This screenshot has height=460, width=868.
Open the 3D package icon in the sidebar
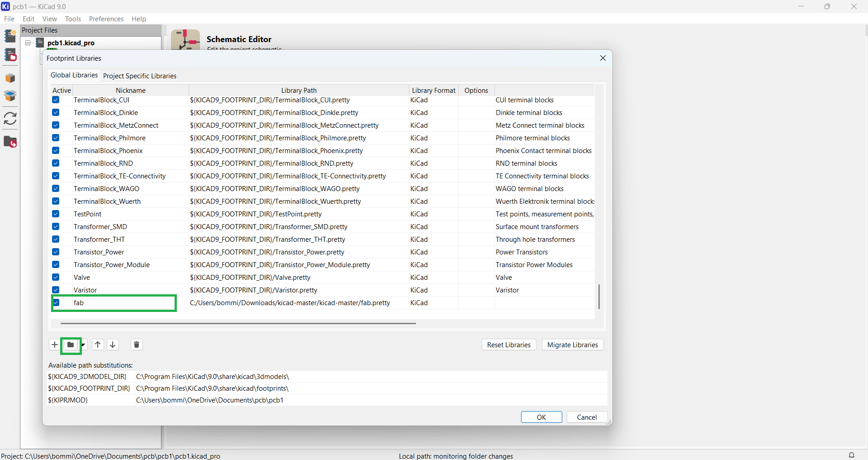[x=10, y=78]
